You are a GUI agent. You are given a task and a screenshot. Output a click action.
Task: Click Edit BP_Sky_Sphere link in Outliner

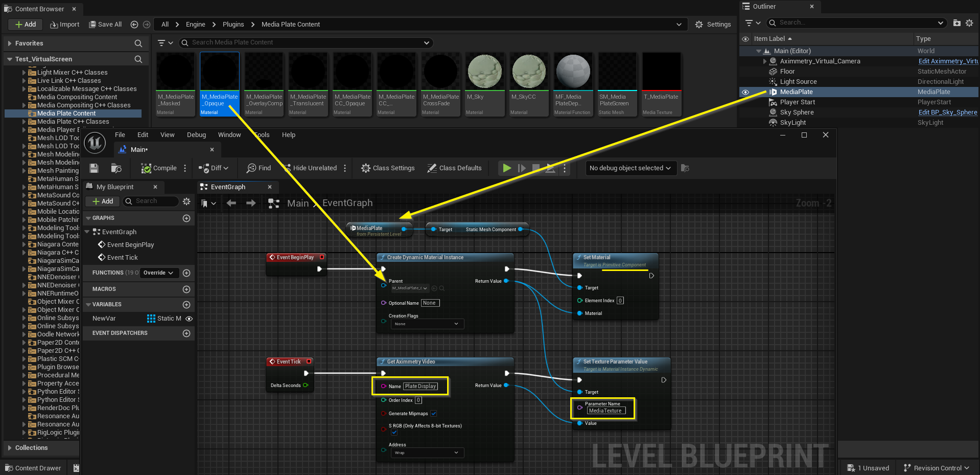pyautogui.click(x=947, y=112)
